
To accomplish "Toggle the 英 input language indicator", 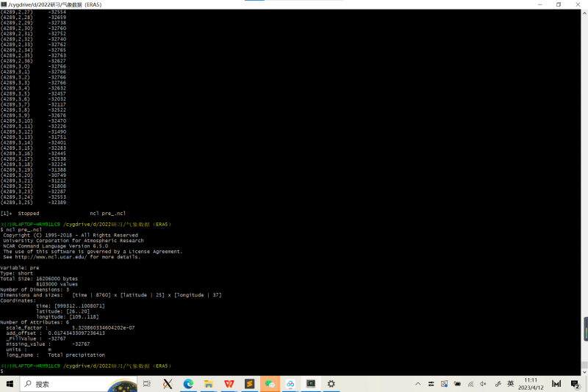I will coord(510,383).
